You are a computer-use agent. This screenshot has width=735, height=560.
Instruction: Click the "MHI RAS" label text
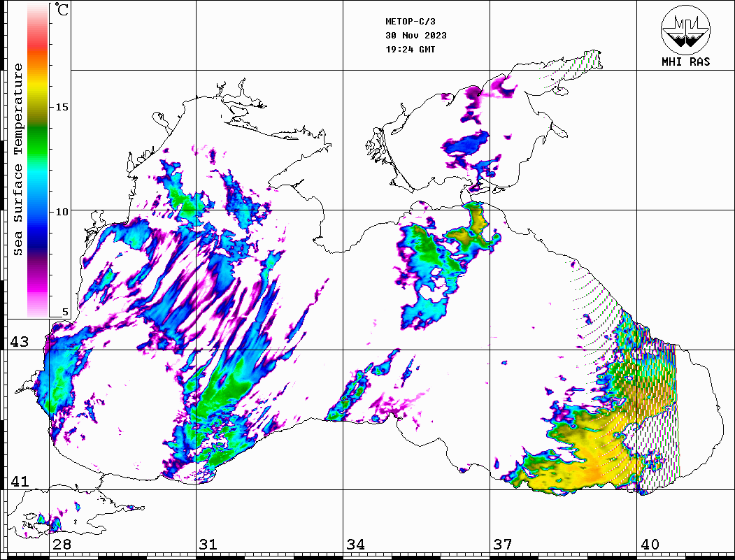coord(686,62)
